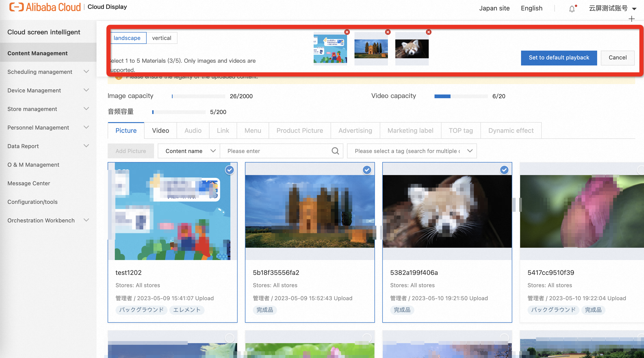Screen dimensions: 644x358
Task: Switch to vertical orientation
Action: [x=162, y=38]
